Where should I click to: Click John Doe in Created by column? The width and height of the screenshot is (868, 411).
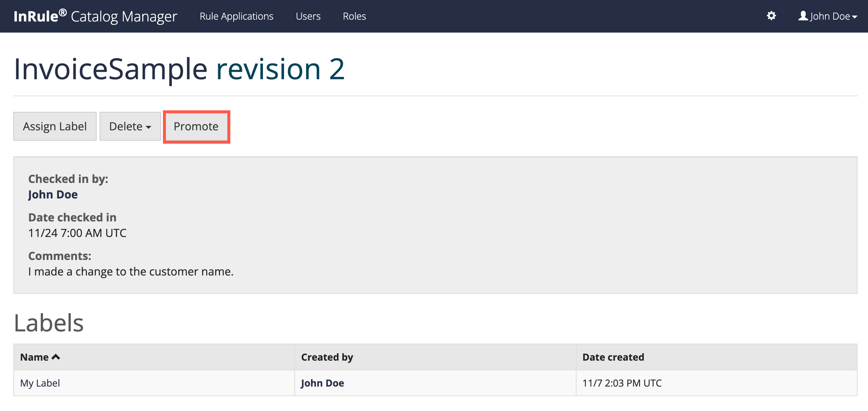(322, 383)
